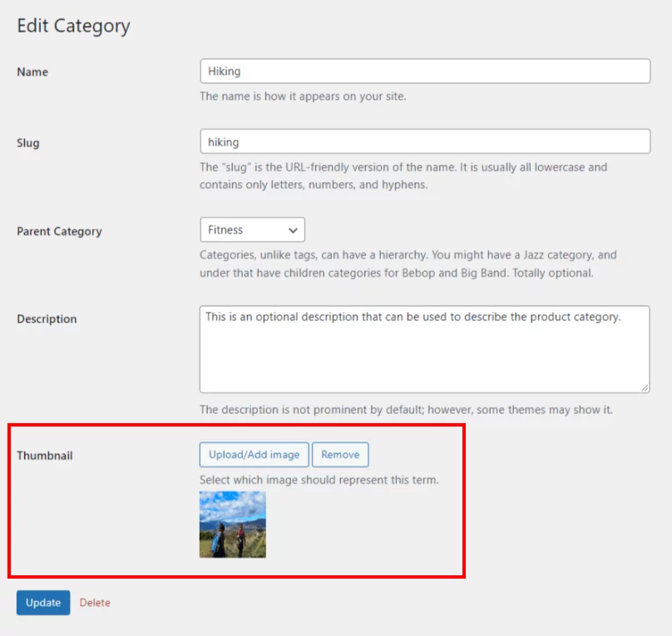Image resolution: width=672 pixels, height=636 pixels.
Task: Click the help text below Name field
Action: click(303, 96)
